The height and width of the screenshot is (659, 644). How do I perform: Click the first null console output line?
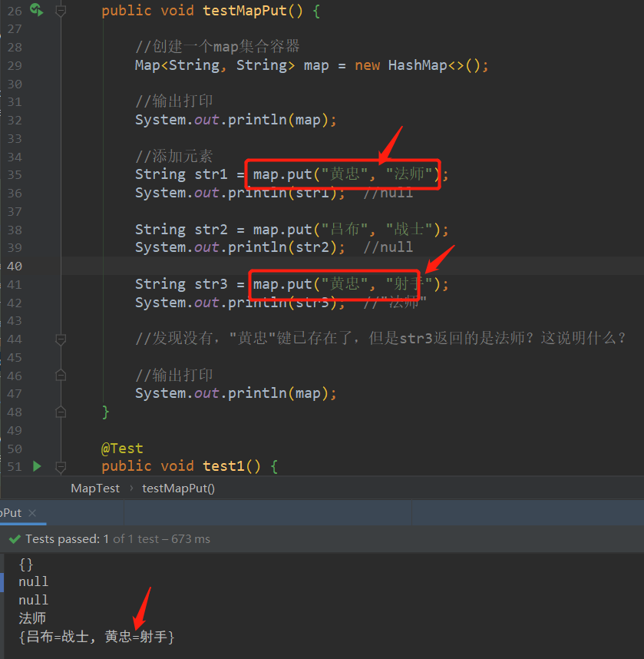tap(34, 581)
